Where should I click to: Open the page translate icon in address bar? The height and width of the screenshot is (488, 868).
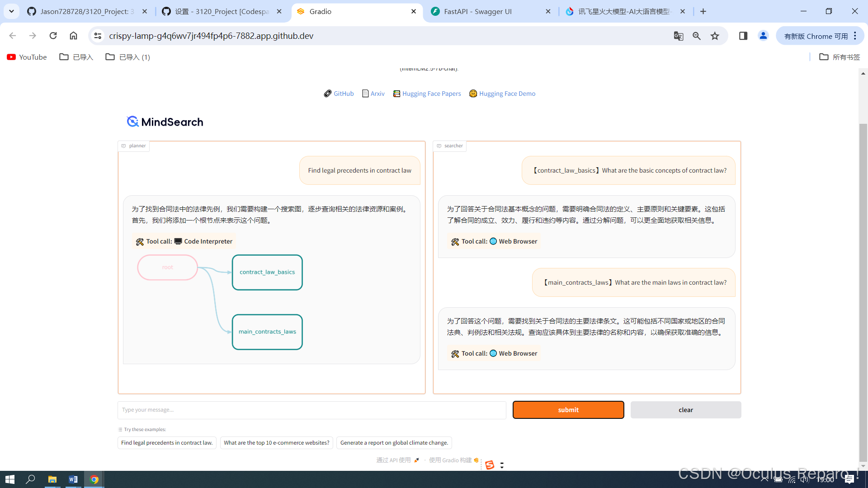point(679,36)
